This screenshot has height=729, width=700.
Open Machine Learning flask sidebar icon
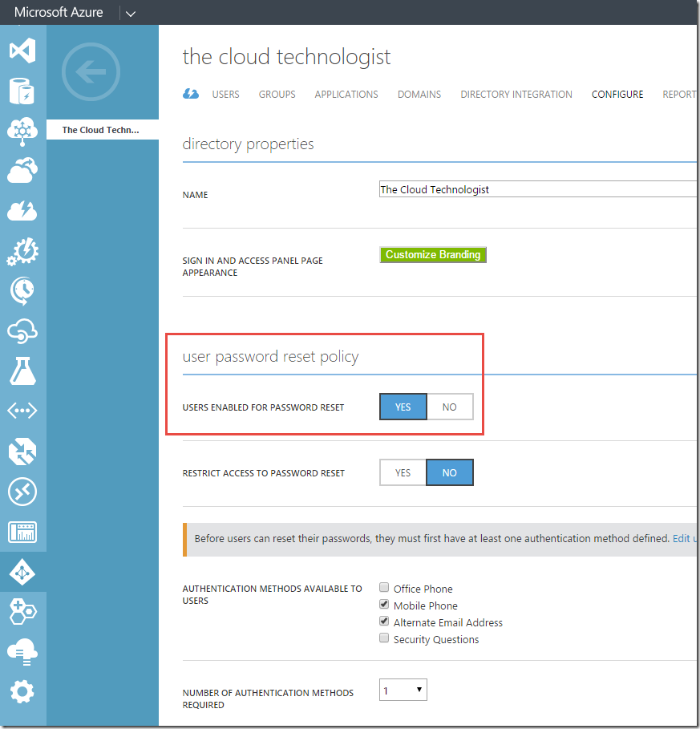(22, 371)
